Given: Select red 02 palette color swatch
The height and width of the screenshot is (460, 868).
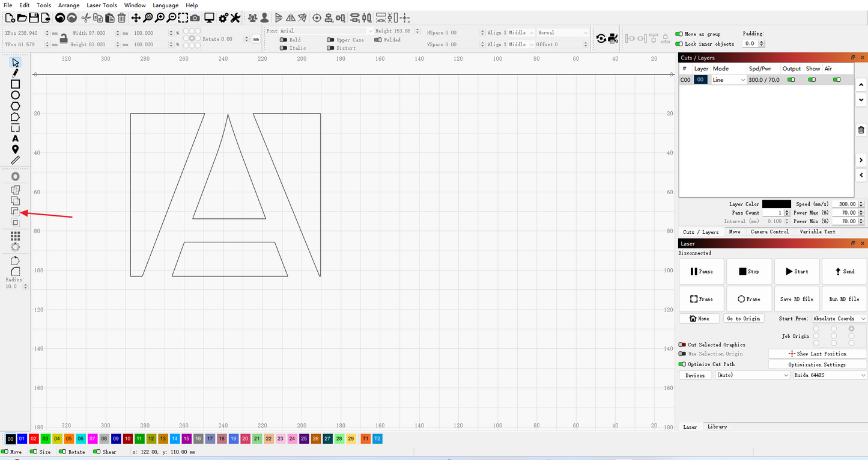Looking at the screenshot, I should click(x=34, y=439).
